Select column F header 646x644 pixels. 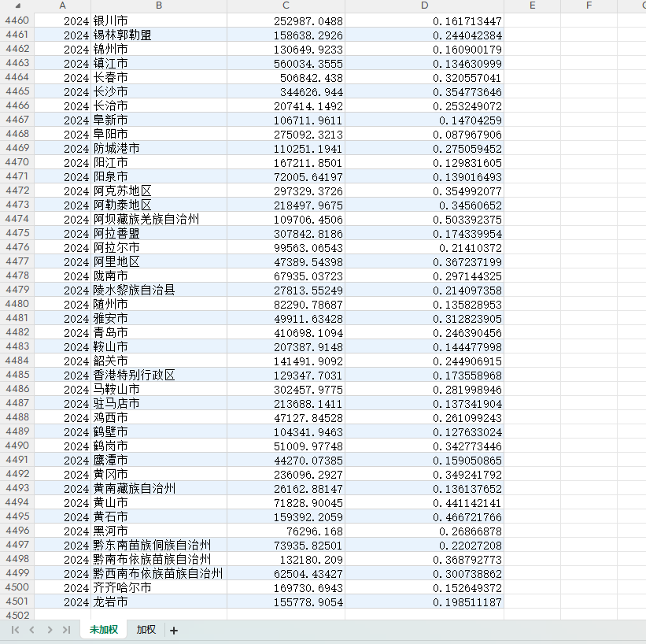[589, 6]
